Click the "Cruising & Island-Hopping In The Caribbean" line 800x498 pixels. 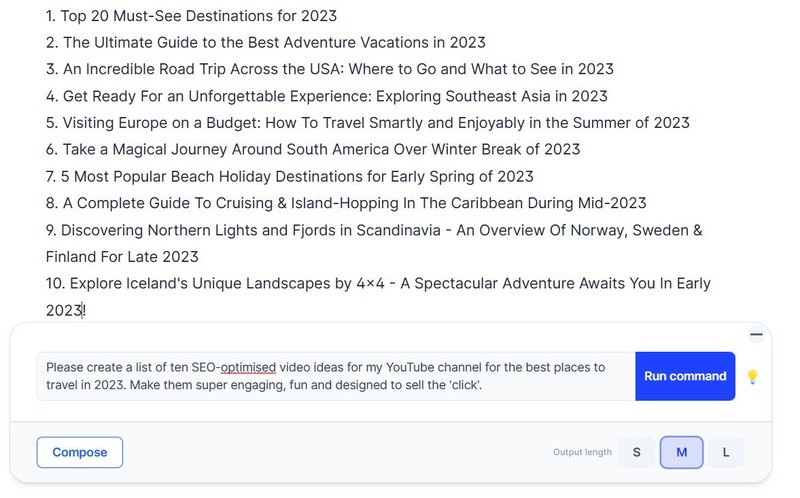click(x=346, y=203)
